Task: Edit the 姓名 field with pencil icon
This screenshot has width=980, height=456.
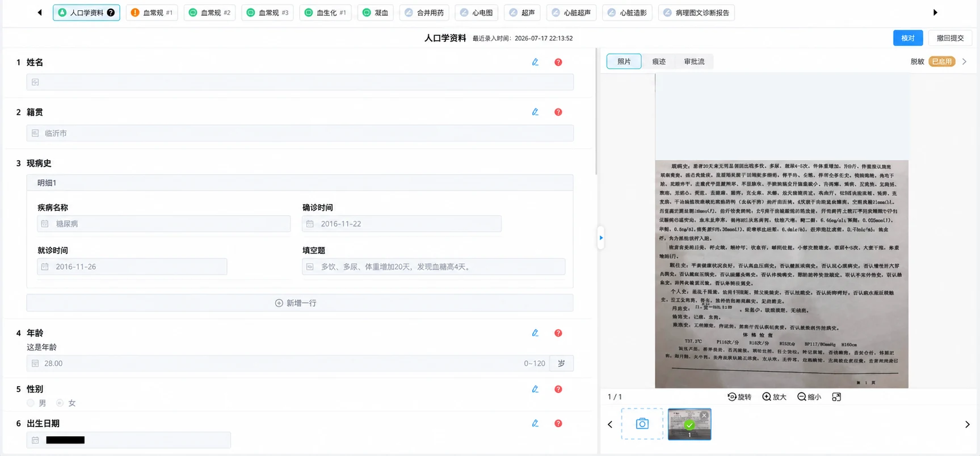Action: pos(535,62)
